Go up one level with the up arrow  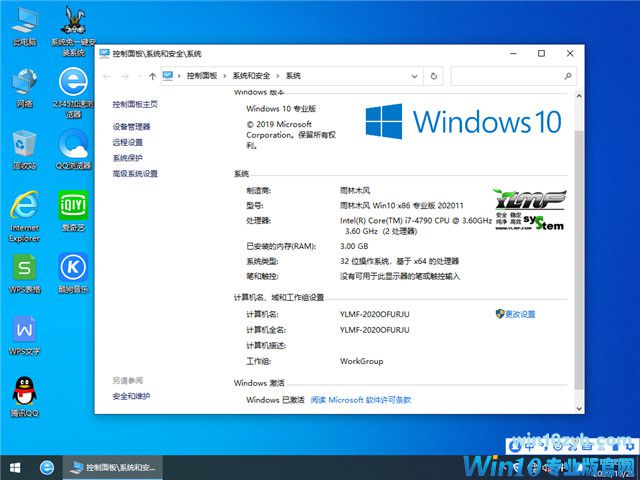tap(153, 76)
